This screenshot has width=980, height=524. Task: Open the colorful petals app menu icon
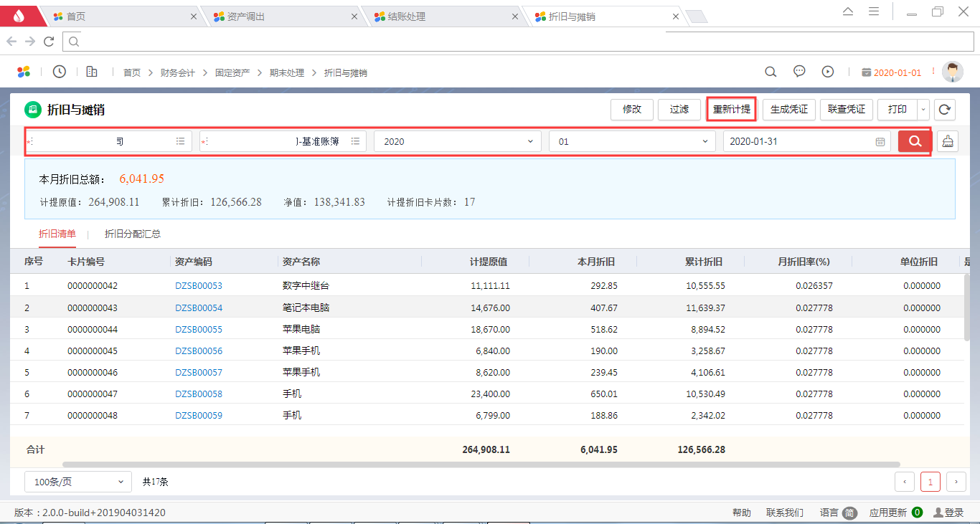pyautogui.click(x=24, y=72)
